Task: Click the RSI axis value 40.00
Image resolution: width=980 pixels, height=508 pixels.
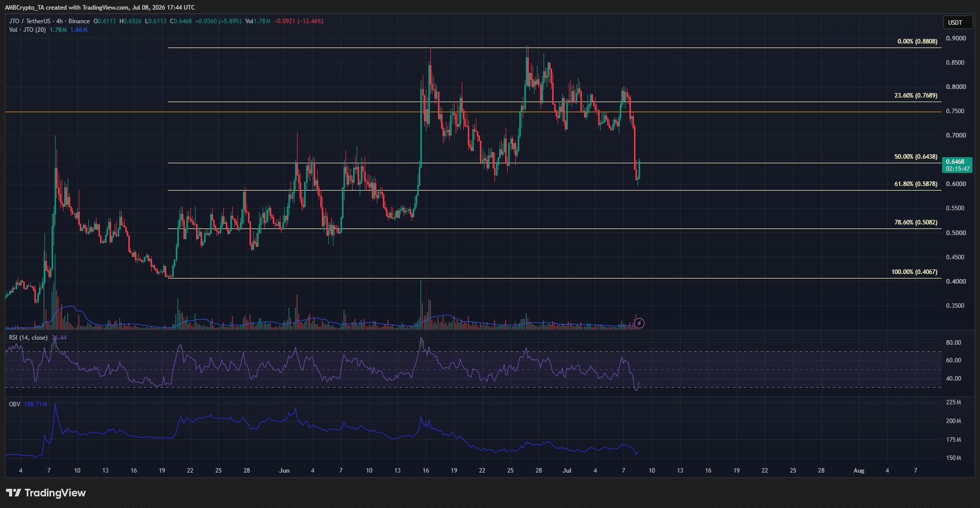Action: coord(954,379)
